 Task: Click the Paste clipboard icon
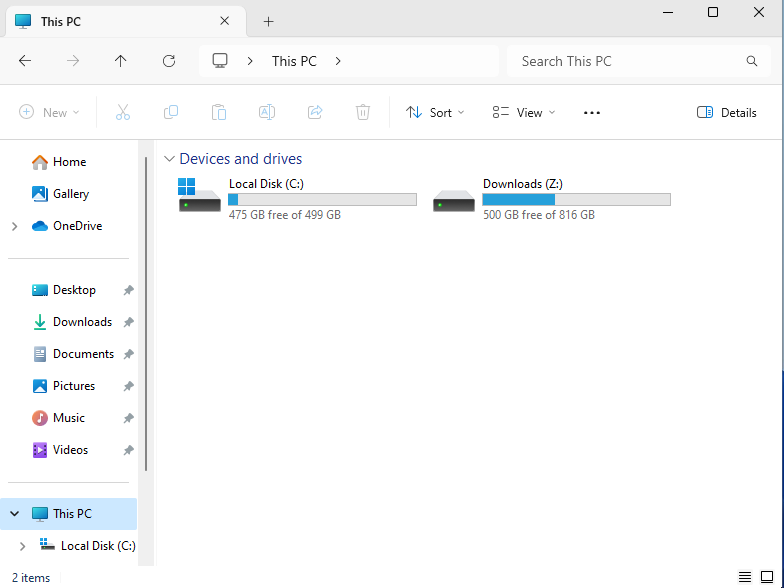click(219, 112)
